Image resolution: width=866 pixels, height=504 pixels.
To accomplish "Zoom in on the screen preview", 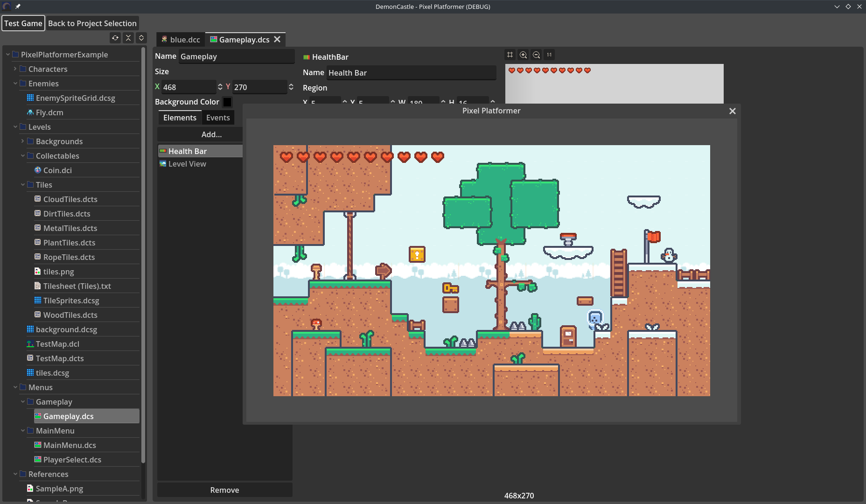I will (524, 55).
